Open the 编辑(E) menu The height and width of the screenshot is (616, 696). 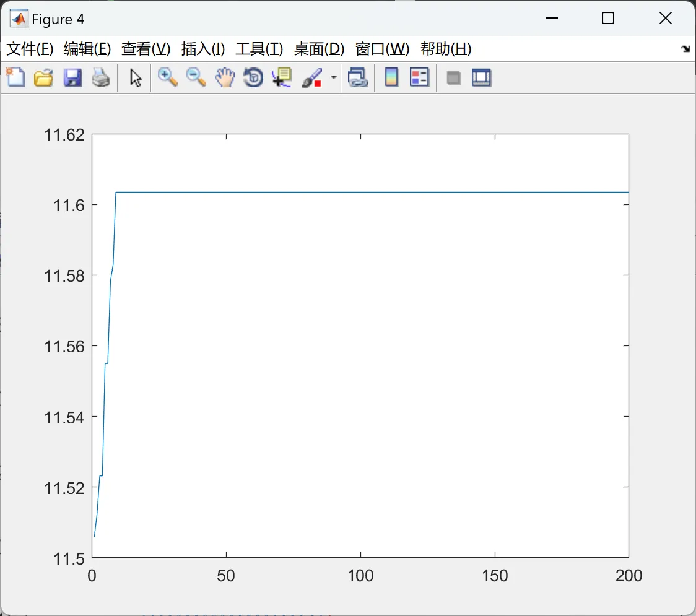click(x=87, y=49)
